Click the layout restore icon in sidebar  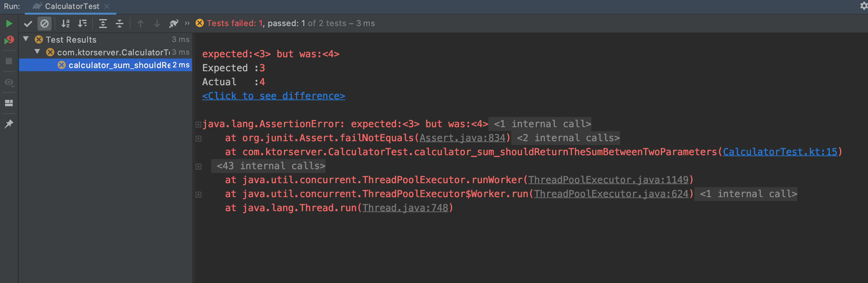9,103
